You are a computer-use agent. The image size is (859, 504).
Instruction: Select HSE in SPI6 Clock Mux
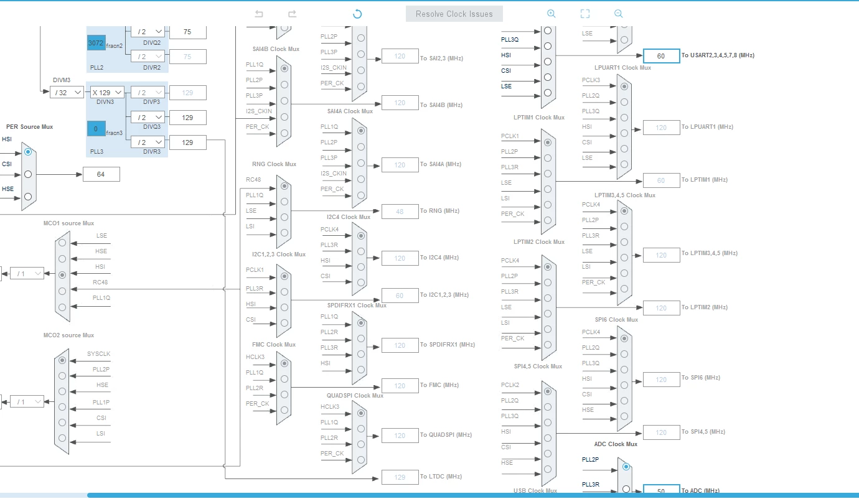coord(624,416)
